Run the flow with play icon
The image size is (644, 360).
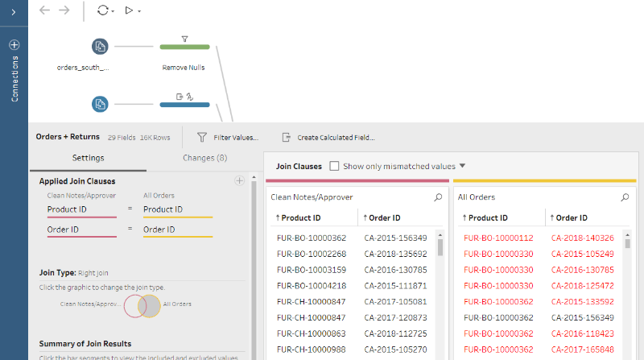(x=129, y=10)
